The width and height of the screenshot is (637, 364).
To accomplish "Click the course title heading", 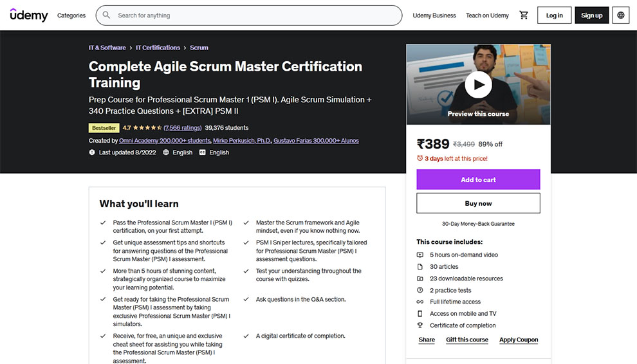I will (x=225, y=75).
